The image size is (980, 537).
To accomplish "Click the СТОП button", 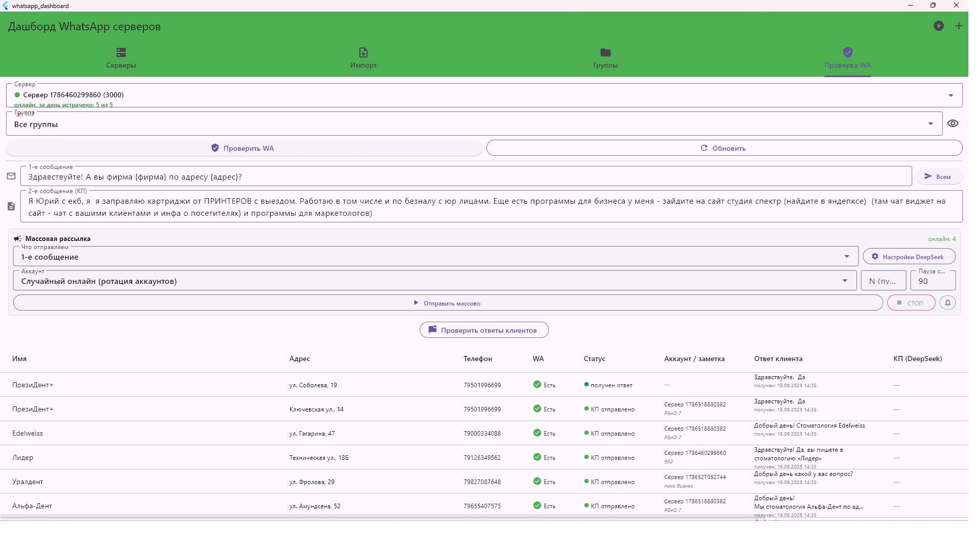I will pos(911,303).
